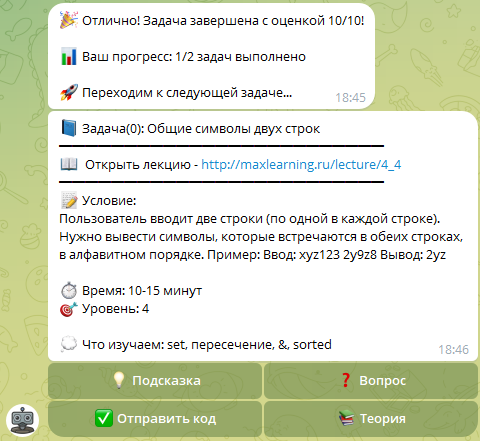480x441 pixels.
Task: Click the bar chart progress emoji
Action: click(x=69, y=56)
